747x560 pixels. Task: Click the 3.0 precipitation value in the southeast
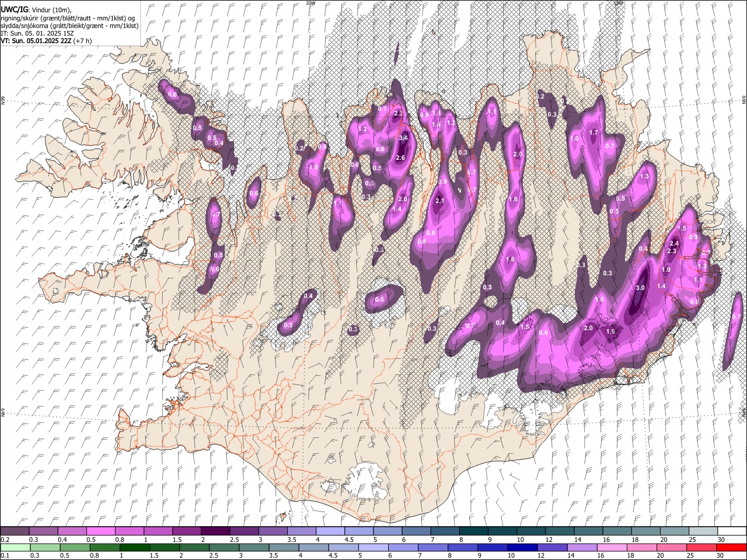(640, 288)
